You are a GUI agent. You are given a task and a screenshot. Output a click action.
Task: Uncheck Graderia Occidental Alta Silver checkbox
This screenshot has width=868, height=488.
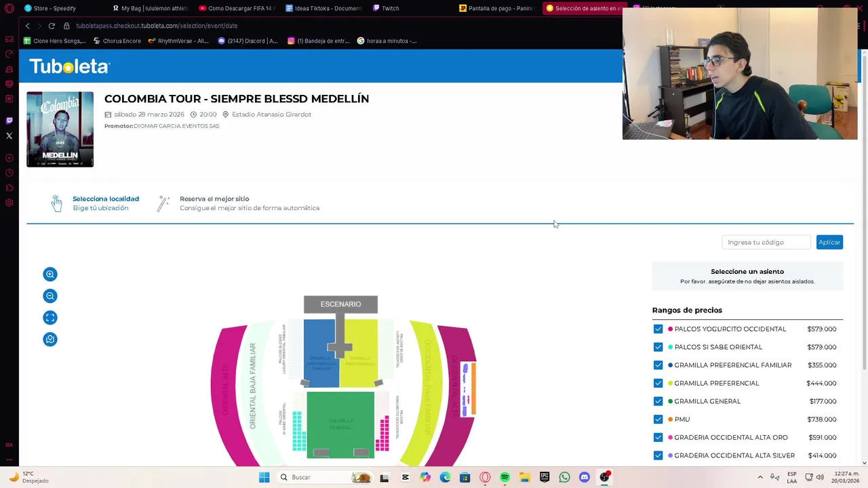[x=658, y=455]
